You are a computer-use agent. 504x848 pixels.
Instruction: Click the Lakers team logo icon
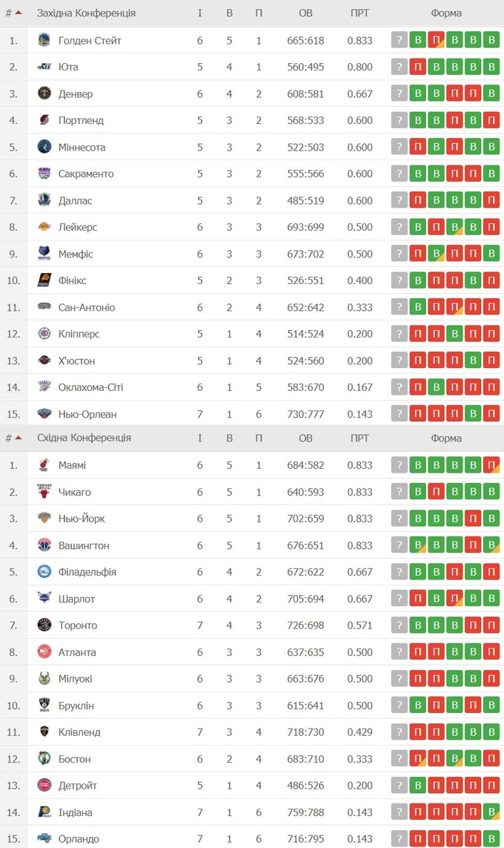point(44,227)
